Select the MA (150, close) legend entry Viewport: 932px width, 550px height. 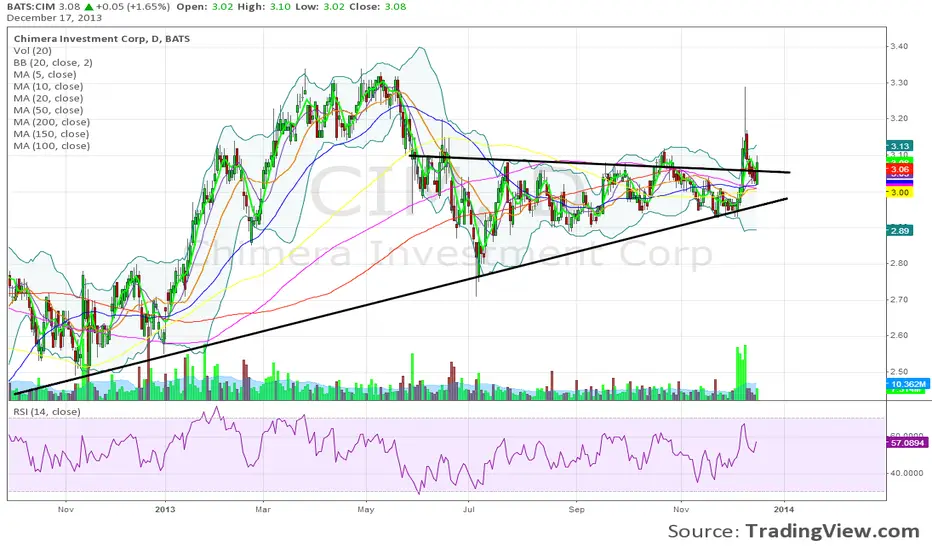coord(51,134)
